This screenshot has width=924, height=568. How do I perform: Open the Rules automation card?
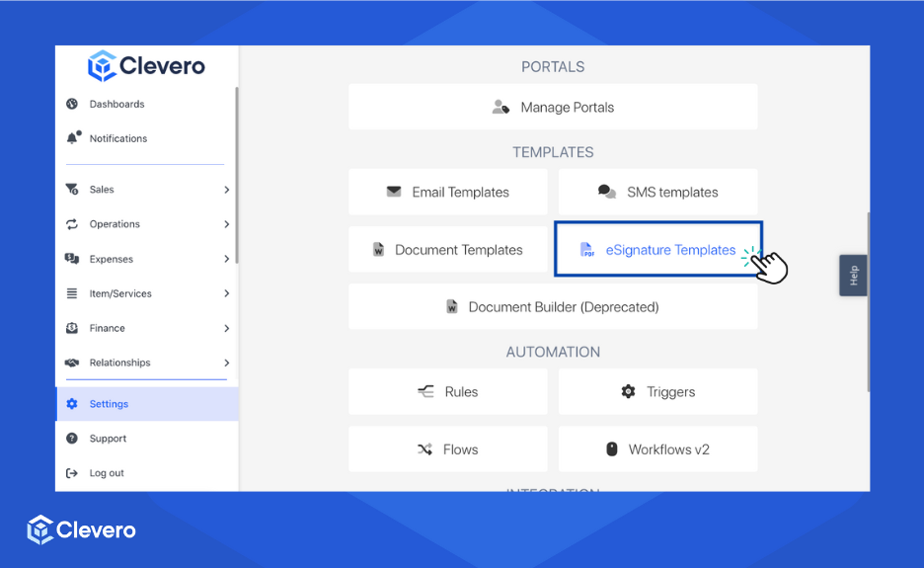pyautogui.click(x=448, y=391)
